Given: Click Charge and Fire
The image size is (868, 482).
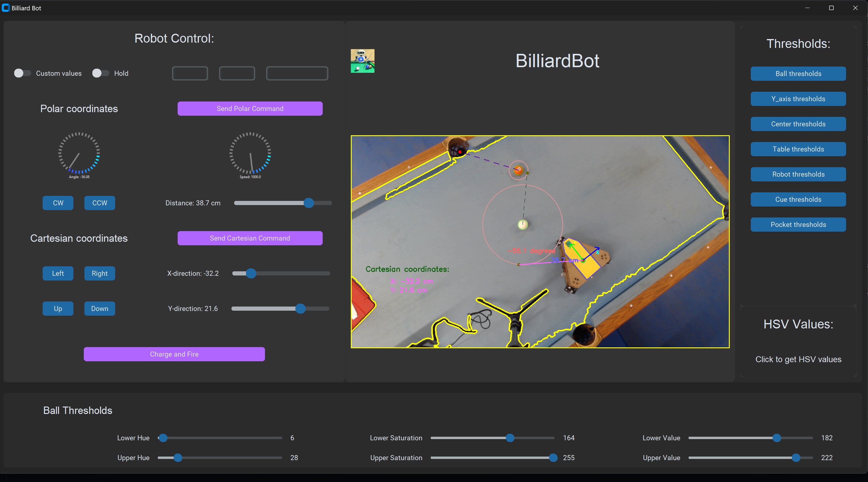Looking at the screenshot, I should [x=174, y=354].
